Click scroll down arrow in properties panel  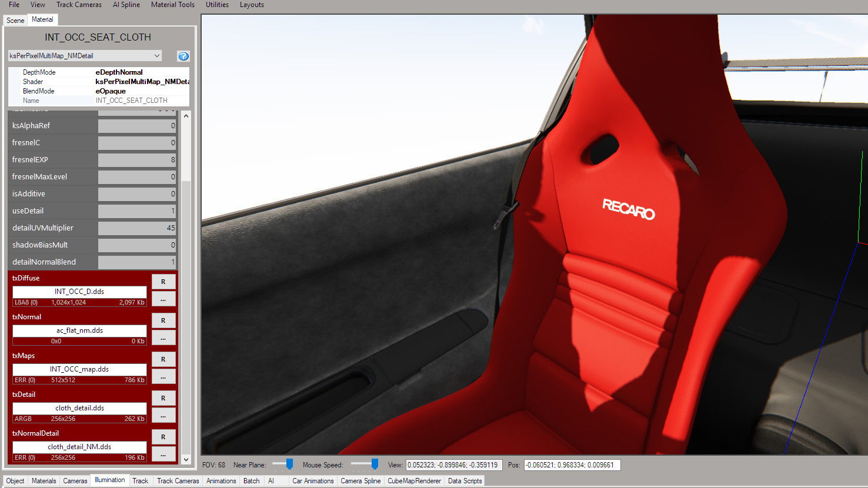(x=186, y=460)
